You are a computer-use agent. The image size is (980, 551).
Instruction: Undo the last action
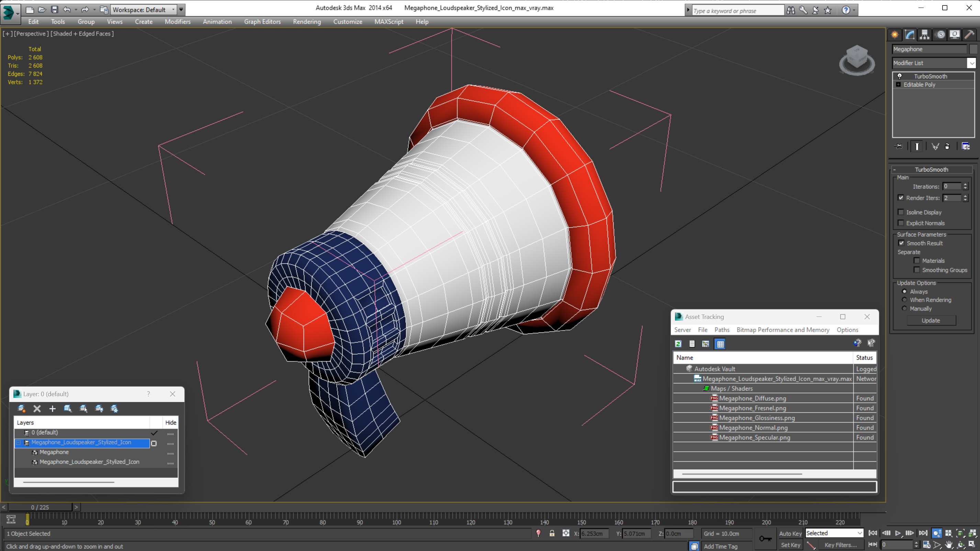67,10
